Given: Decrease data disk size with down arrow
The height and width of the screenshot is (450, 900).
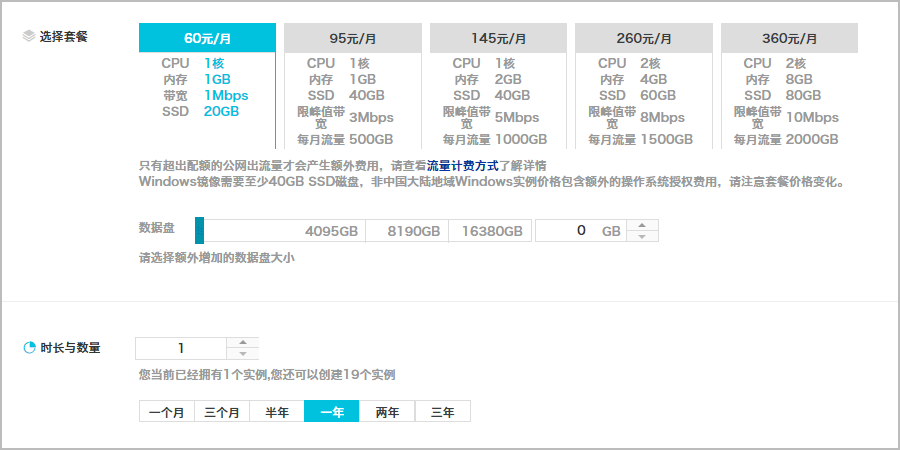Looking at the screenshot, I should pyautogui.click(x=641, y=237).
